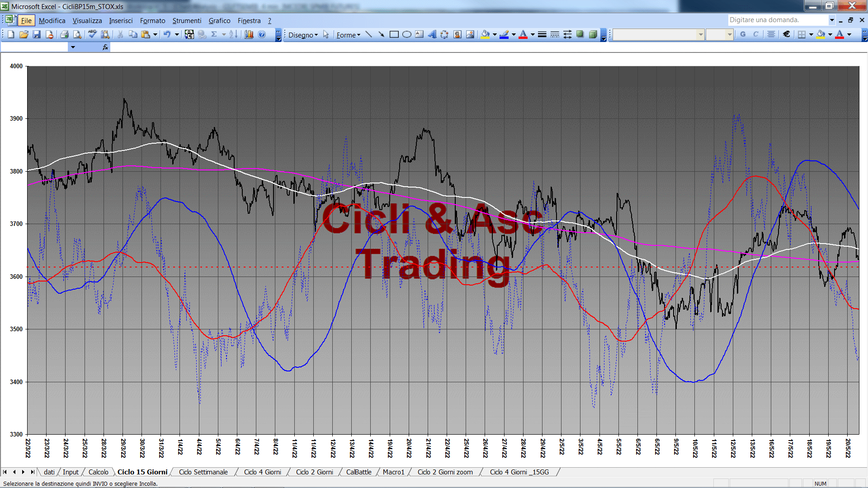Click the Euro conversion toolbar icon
Viewport: 868px width, 488px height.
[x=189, y=34]
